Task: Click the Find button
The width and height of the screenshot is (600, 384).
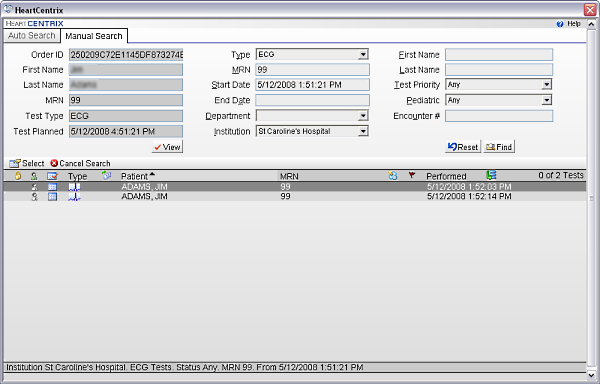Action: (499, 147)
